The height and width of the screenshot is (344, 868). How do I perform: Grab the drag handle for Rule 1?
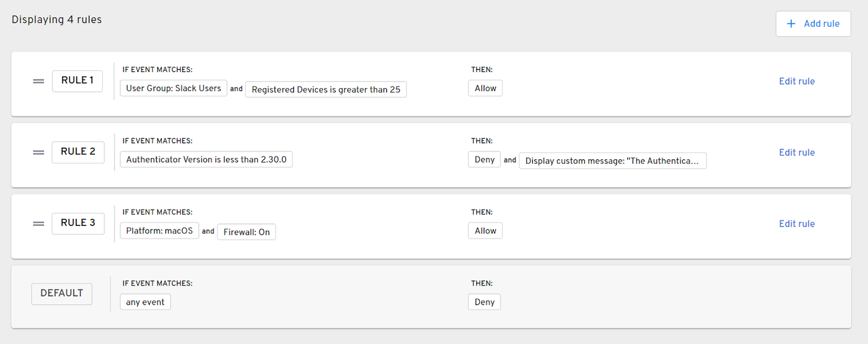pos(38,82)
